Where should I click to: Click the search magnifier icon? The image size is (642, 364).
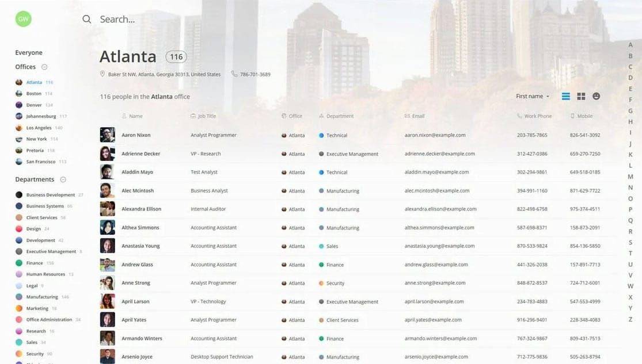pos(86,19)
